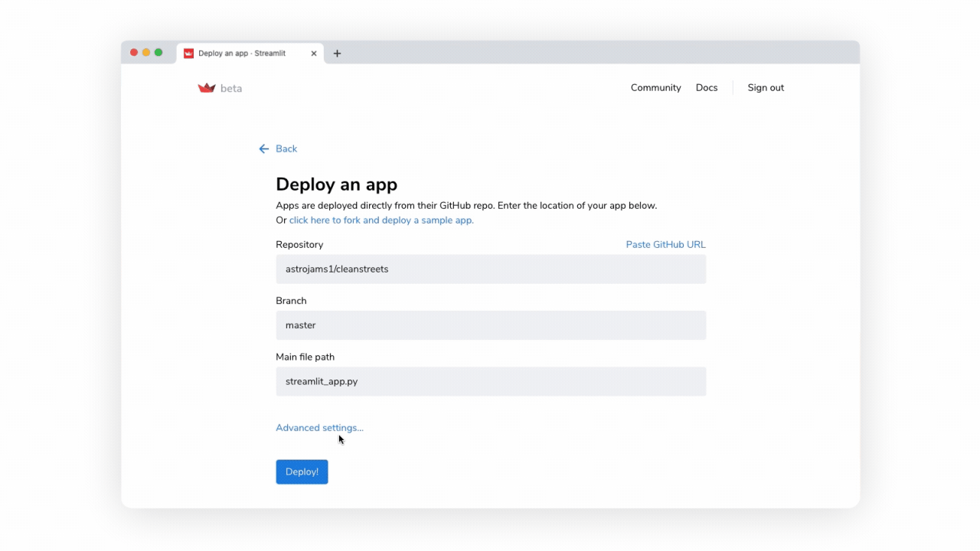Open a new browser tab
This screenshot has height=551, width=980.
pos(337,54)
